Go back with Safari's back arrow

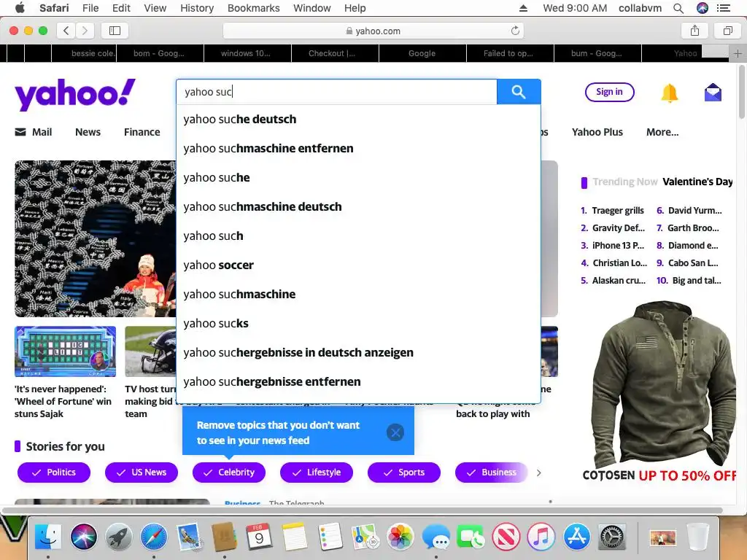66,31
